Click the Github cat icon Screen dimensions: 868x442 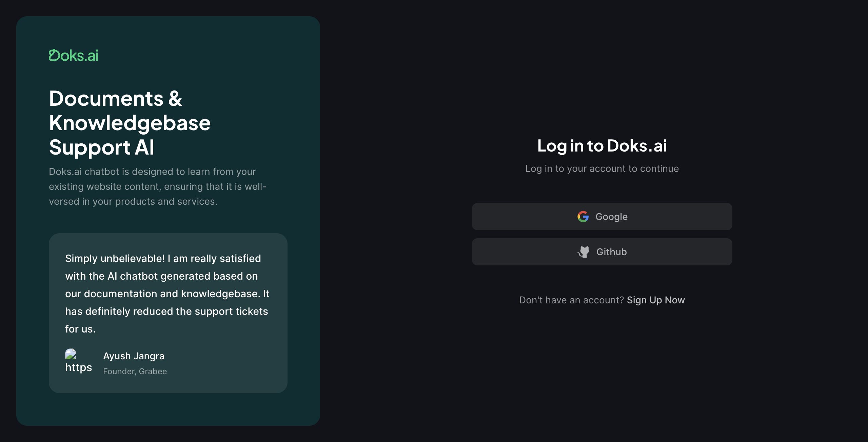point(584,252)
